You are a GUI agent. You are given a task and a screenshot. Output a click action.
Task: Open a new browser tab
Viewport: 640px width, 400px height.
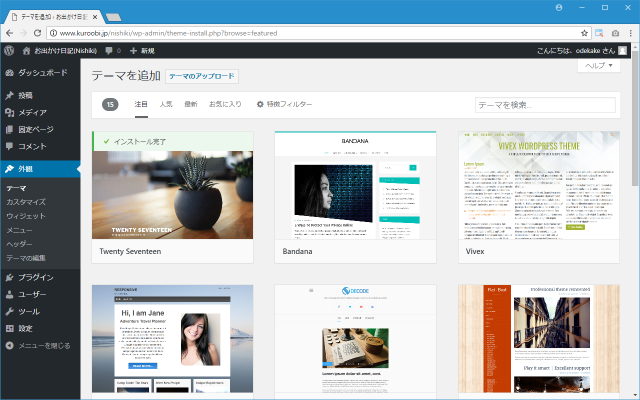coord(113,17)
